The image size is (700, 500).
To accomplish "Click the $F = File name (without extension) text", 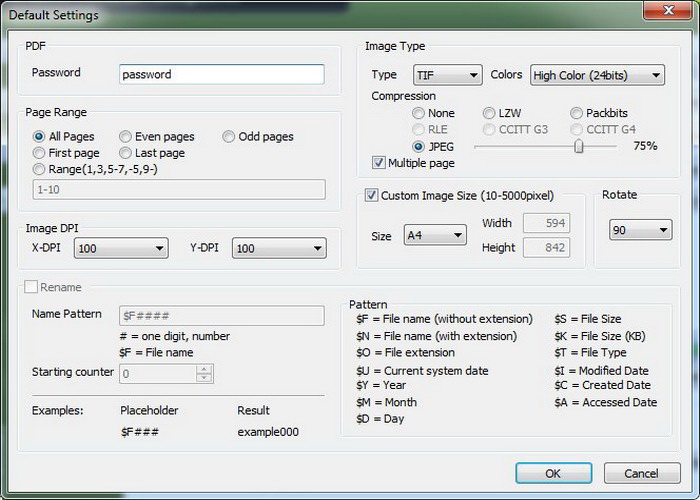I will pos(444,319).
